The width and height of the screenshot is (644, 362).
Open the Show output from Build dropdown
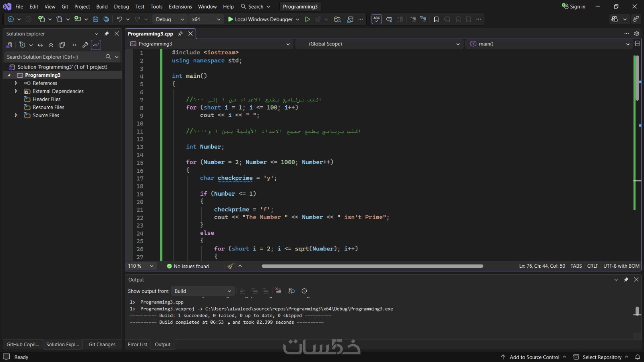(202, 291)
